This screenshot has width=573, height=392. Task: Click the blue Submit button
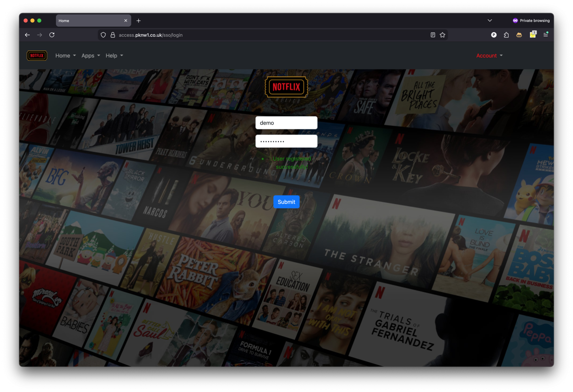(286, 202)
